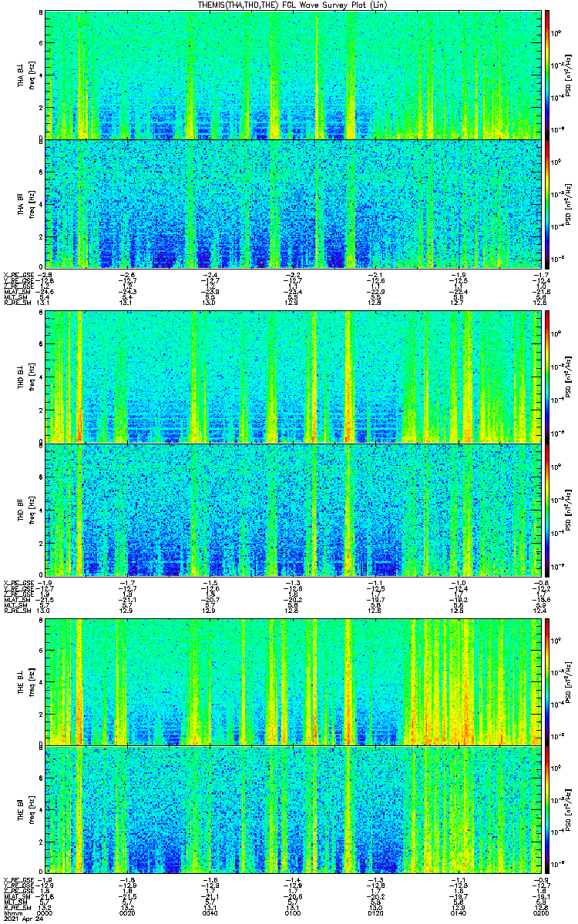Click the THE B-parallel freq [Hz] axis label

31,809
